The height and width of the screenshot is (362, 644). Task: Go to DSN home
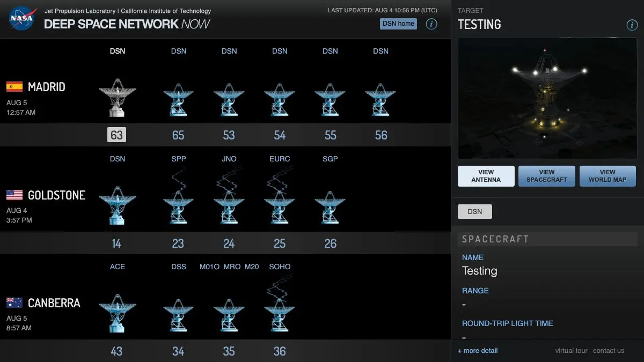pyautogui.click(x=398, y=24)
